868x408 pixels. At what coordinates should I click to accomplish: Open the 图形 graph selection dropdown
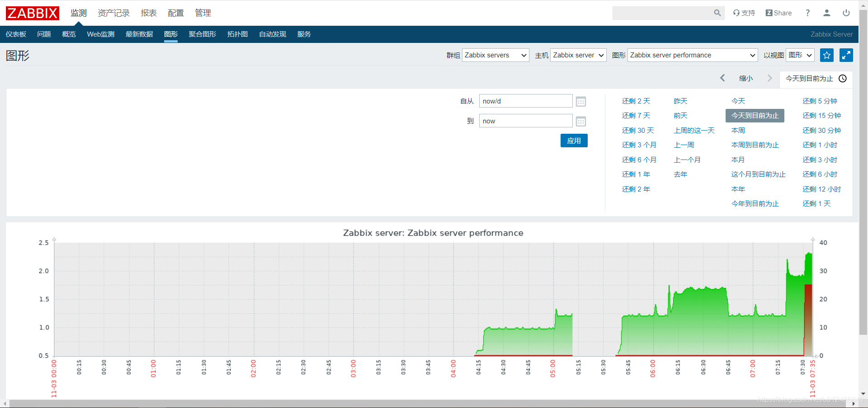tap(693, 55)
